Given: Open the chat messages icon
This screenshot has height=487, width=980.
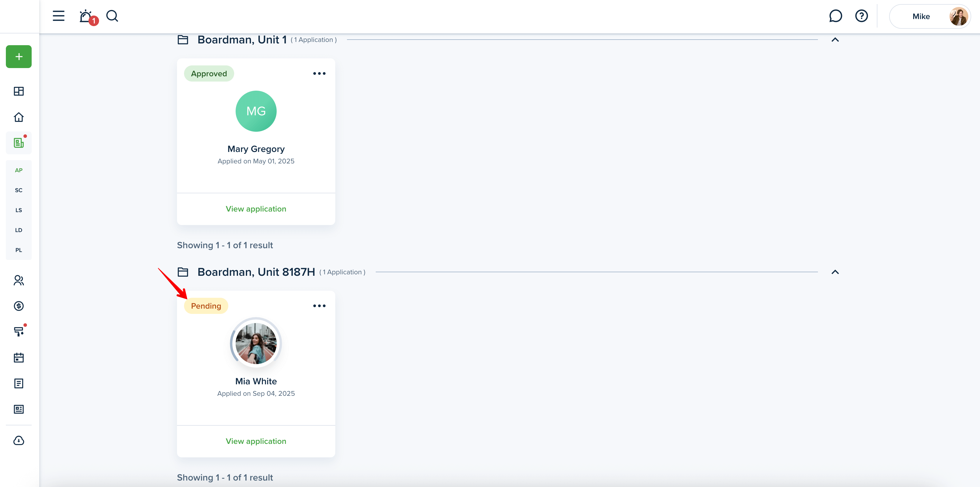Looking at the screenshot, I should click(836, 16).
